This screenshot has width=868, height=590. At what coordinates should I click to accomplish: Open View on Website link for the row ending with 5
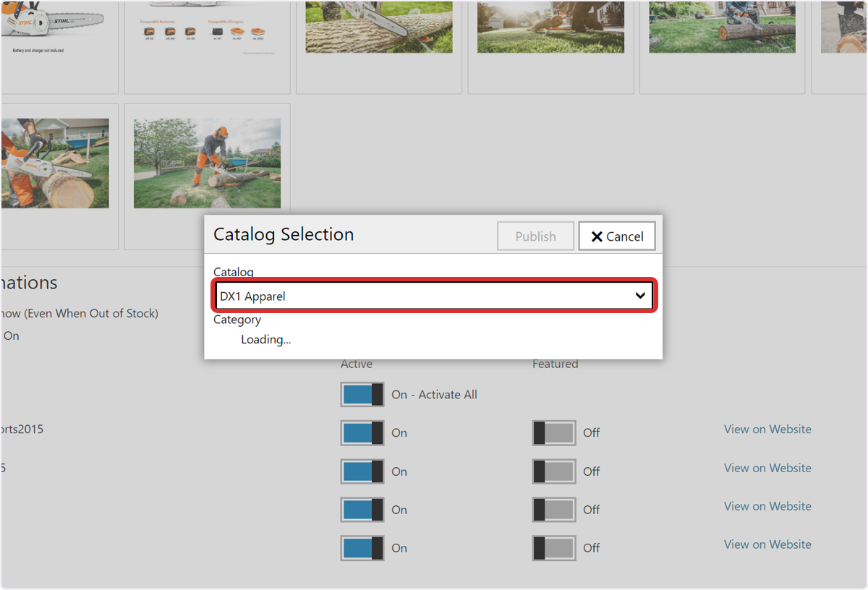767,468
